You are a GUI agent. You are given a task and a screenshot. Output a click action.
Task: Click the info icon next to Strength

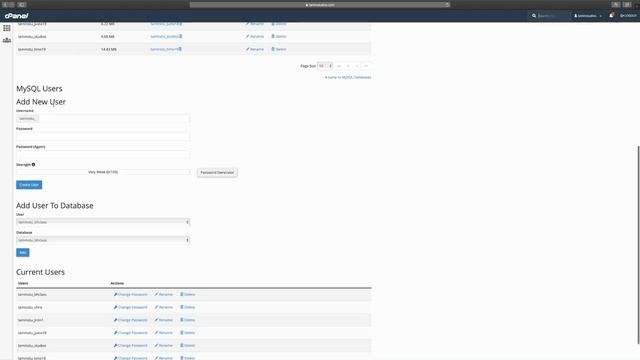tap(33, 164)
